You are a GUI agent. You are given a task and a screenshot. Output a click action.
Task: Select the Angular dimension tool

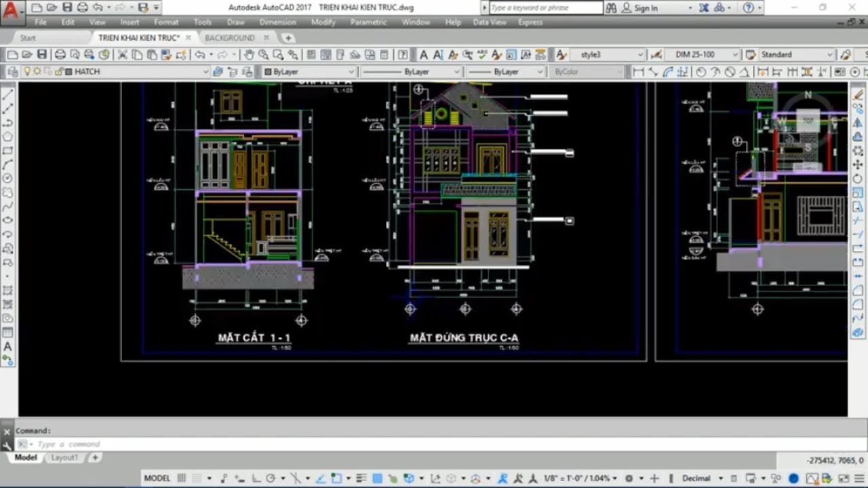[745, 71]
